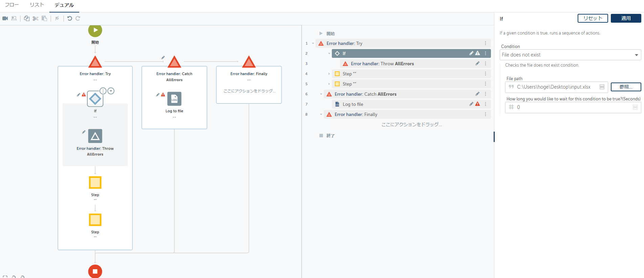Click the File path input field
This screenshot has height=278, width=644.
[556, 87]
